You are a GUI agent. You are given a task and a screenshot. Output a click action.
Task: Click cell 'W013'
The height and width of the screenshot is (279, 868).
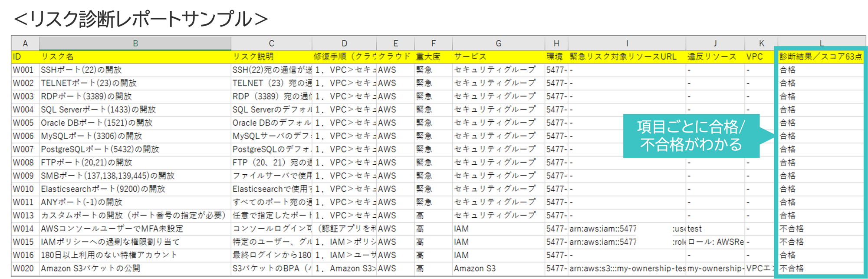(25, 216)
